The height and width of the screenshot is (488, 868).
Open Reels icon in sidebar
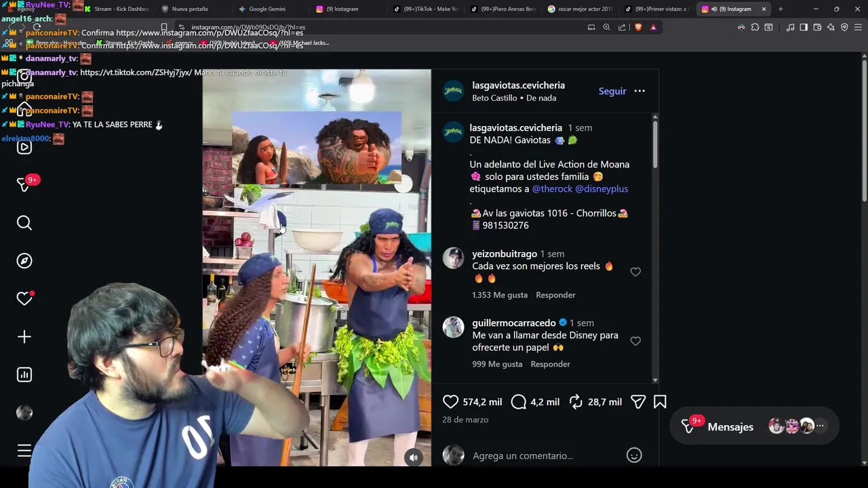pyautogui.click(x=24, y=147)
